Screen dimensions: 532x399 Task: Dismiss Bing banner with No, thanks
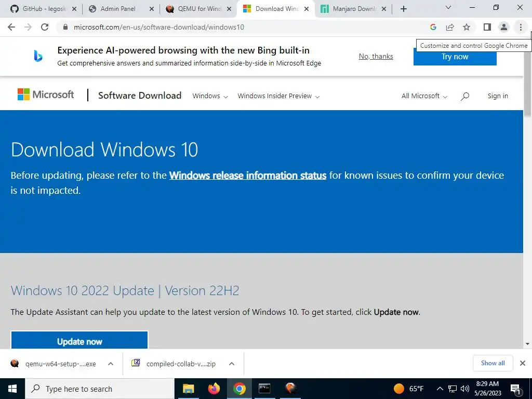pyautogui.click(x=376, y=56)
